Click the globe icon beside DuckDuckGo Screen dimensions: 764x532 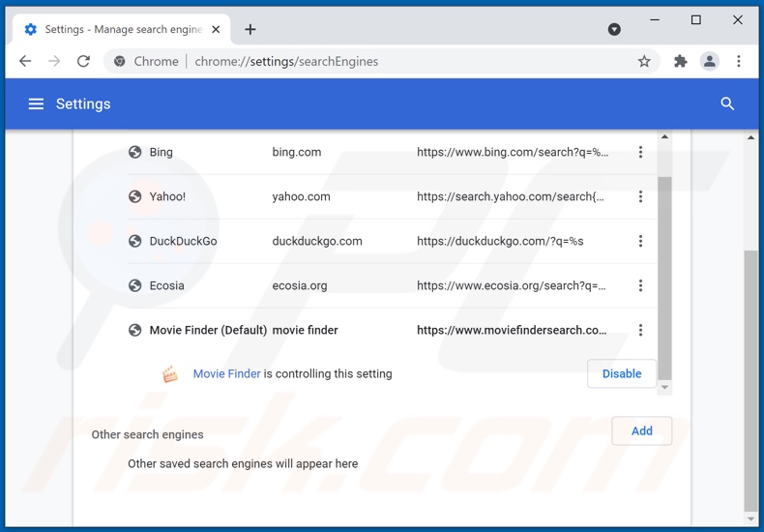[x=135, y=241]
